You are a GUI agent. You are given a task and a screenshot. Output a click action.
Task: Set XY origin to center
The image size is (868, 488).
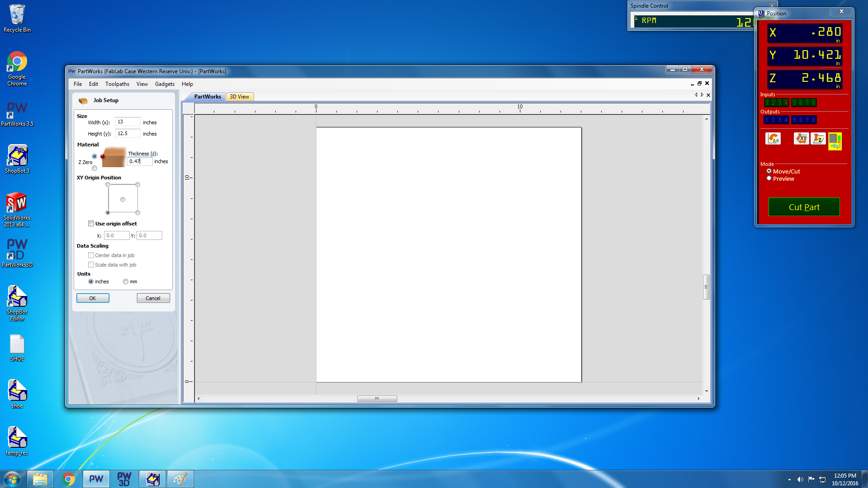[123, 199]
